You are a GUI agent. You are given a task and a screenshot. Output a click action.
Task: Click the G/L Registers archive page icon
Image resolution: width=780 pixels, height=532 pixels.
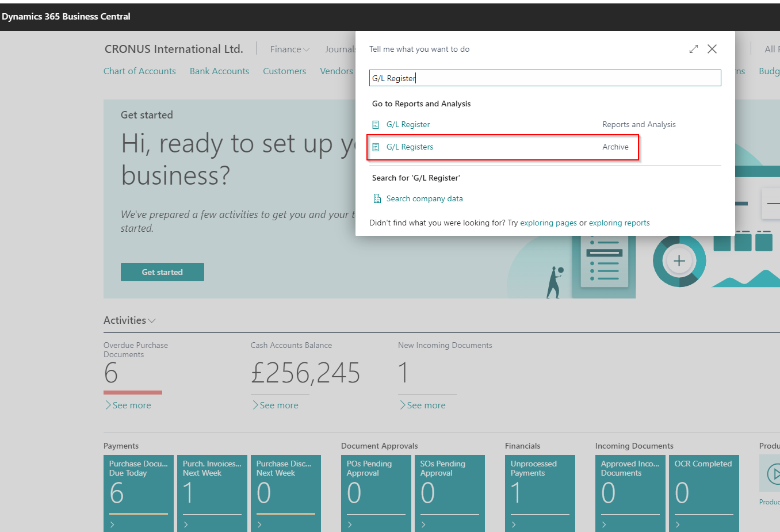(x=376, y=147)
